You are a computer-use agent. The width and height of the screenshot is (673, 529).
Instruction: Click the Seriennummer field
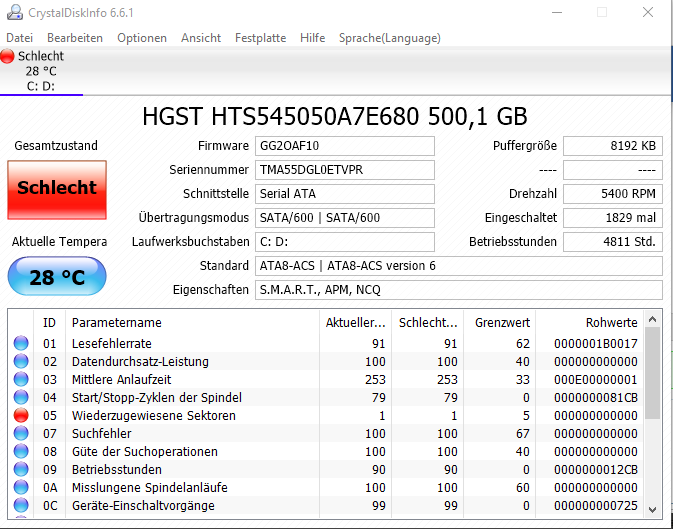[345, 170]
